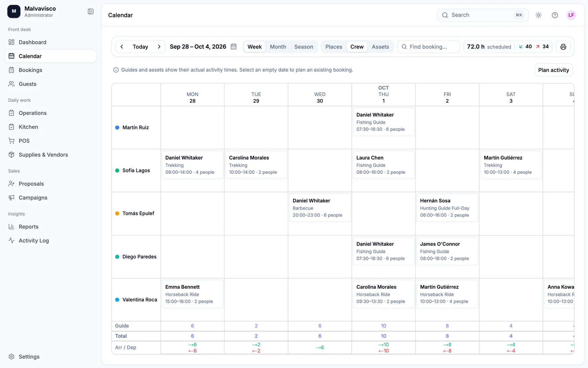Open the LF user avatar
Viewport: 588px width, 368px height.
coord(571,15)
